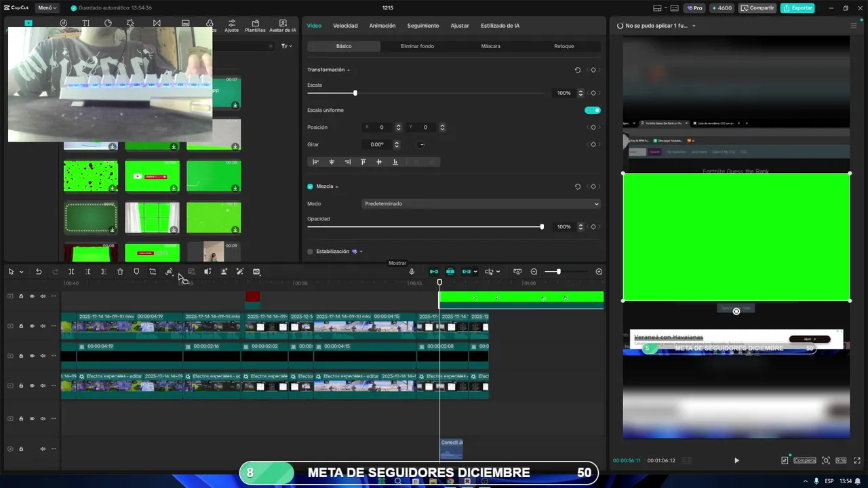Screen dimensions: 868x488
Task: Select the Retoque sub-tab
Action: coord(564,46)
